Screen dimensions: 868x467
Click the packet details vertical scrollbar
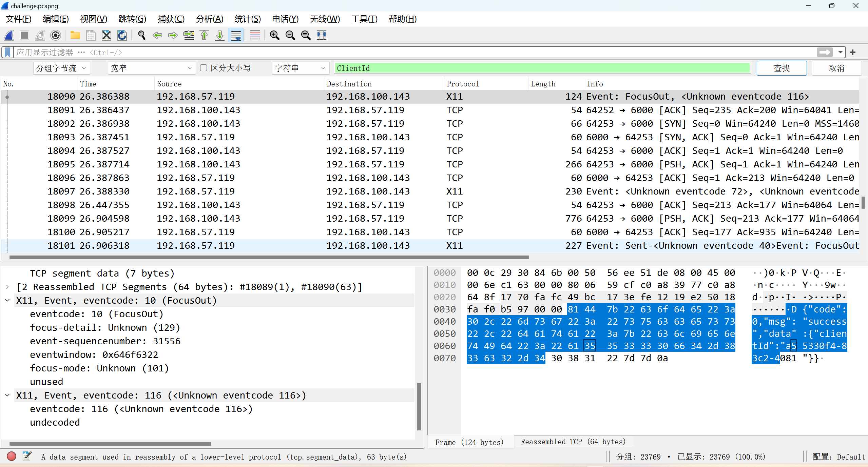(419, 406)
